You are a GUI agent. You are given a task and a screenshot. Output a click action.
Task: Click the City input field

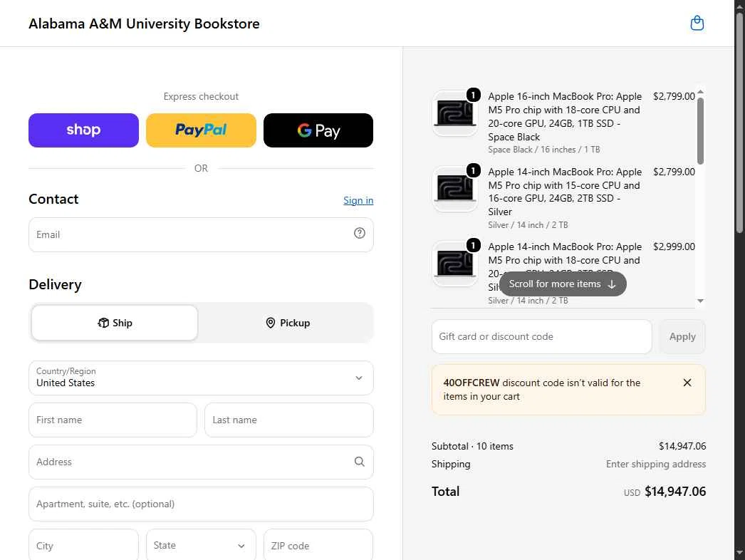[83, 545]
